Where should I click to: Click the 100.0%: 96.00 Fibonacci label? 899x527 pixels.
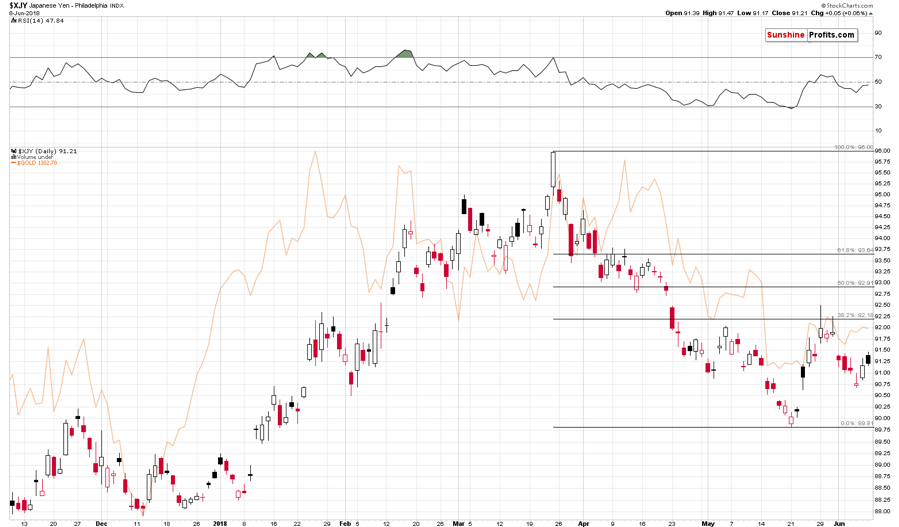click(x=854, y=147)
